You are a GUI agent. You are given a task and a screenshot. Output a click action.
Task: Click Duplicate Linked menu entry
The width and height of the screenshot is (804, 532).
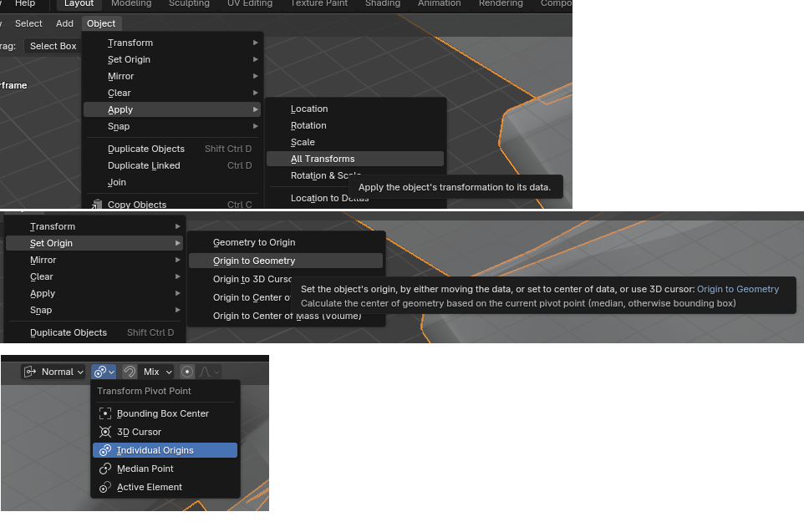point(172,165)
